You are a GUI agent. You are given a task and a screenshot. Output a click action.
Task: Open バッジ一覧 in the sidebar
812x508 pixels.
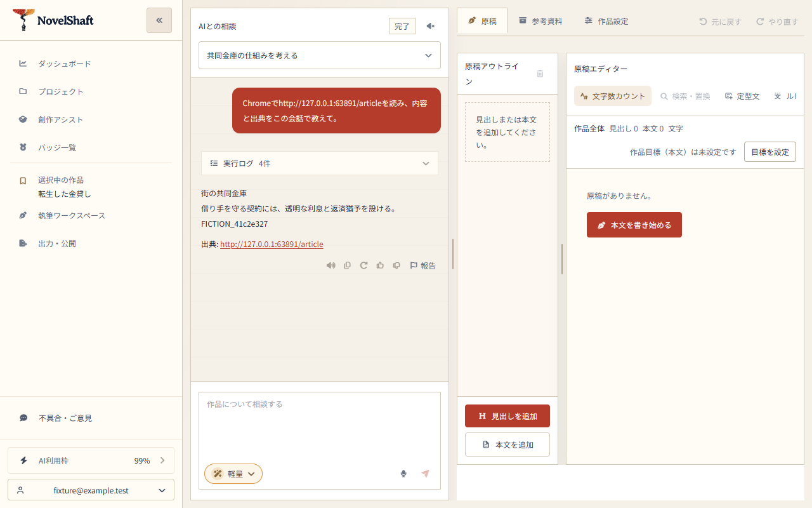(91, 147)
